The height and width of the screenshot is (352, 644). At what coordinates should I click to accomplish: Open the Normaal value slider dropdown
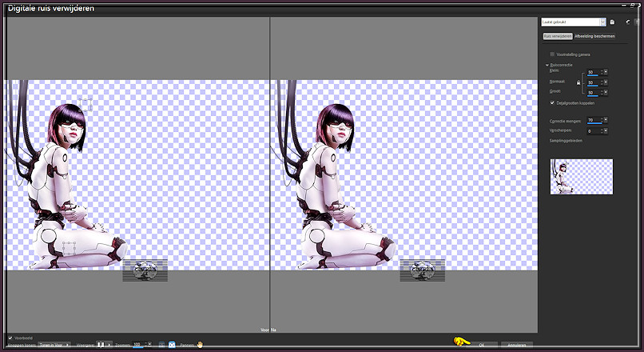(x=606, y=82)
